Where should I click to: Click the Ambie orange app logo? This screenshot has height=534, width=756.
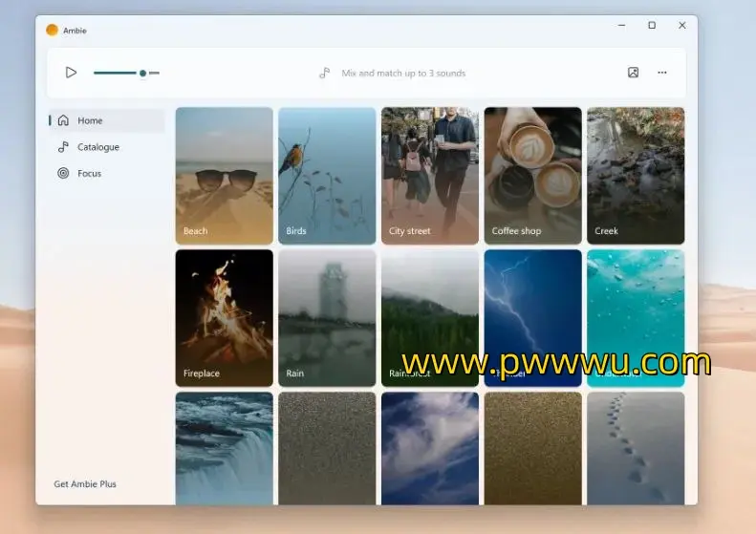click(52, 30)
